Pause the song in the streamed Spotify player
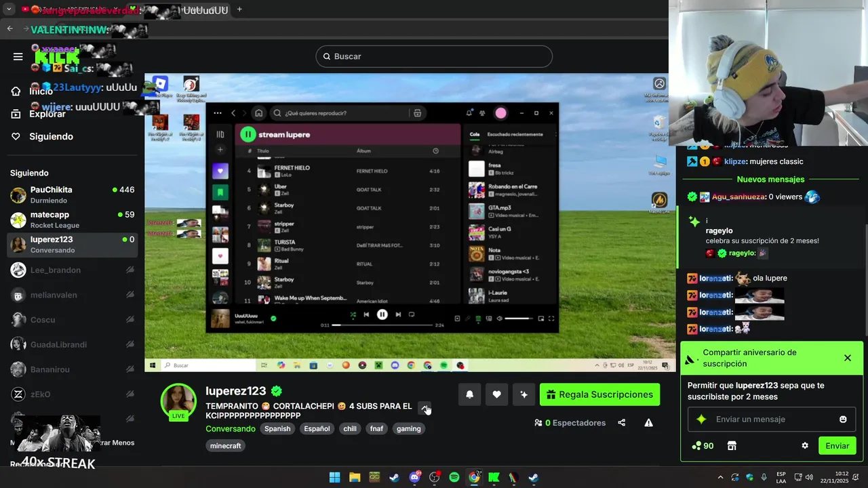868x488 pixels. (382, 314)
